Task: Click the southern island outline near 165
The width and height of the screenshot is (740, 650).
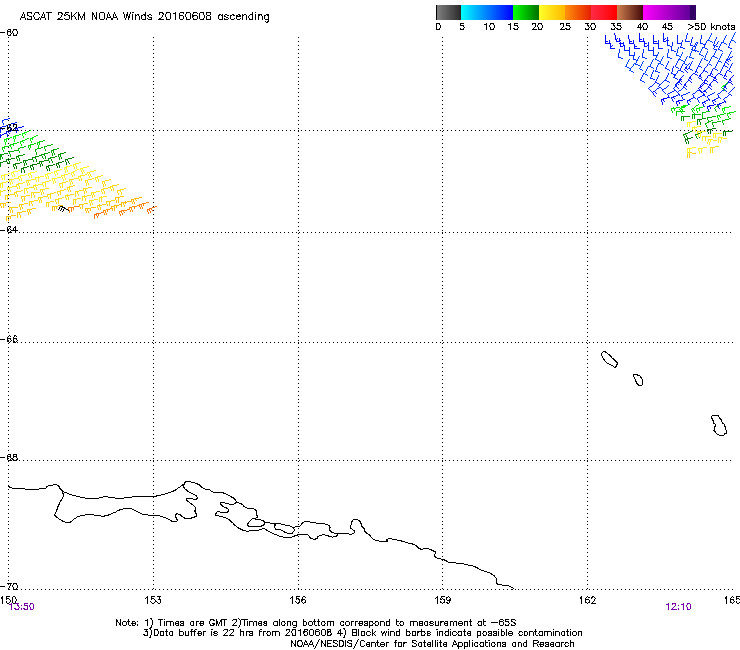Action: 719,425
